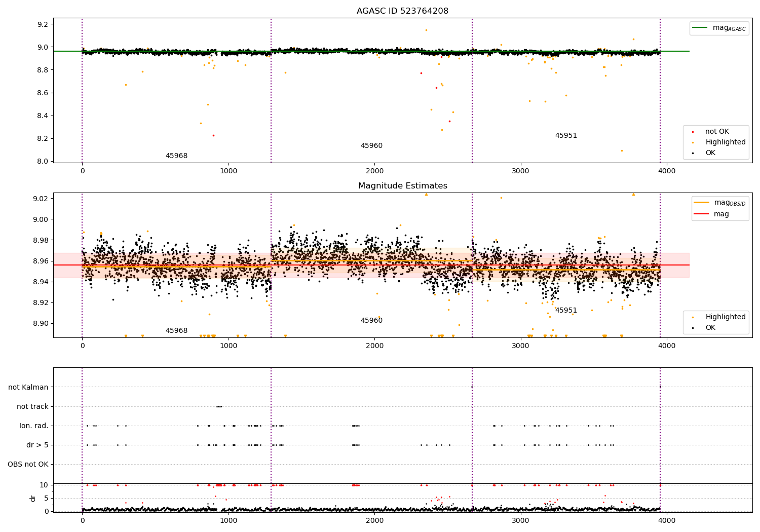The image size is (760, 532).
Task: Click "OK" in the Magnitude Estimates lower legend
Action: click(x=710, y=328)
